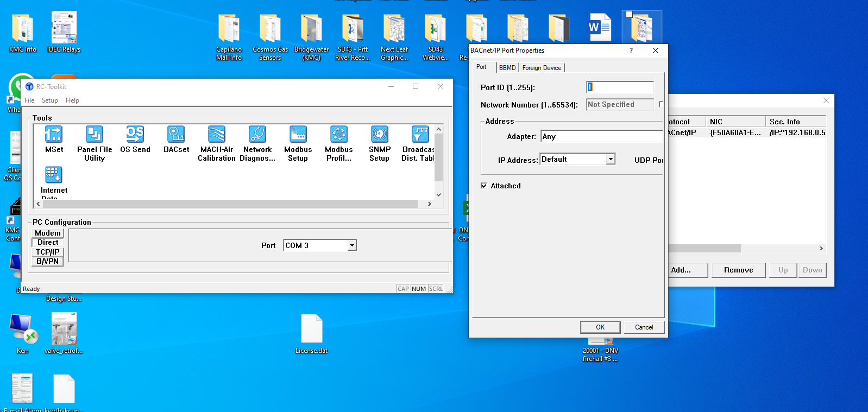Open the IDEC Relays desktop file
Image resolution: width=868 pixels, height=412 pixels.
(x=64, y=33)
